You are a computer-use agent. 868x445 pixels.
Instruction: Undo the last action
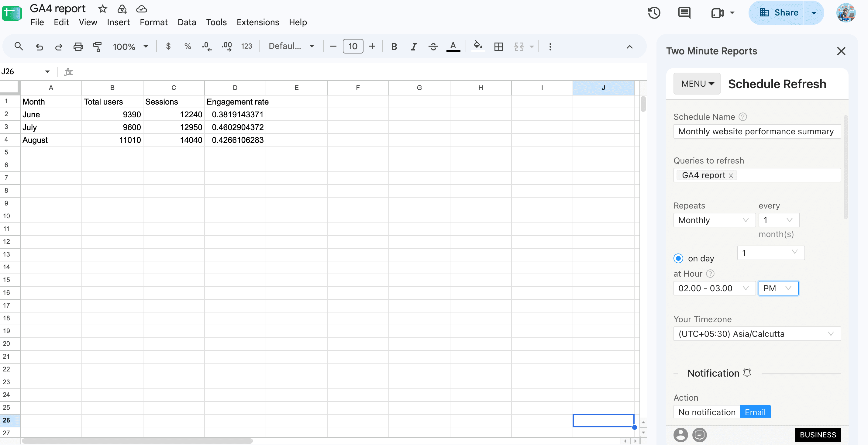tap(40, 47)
